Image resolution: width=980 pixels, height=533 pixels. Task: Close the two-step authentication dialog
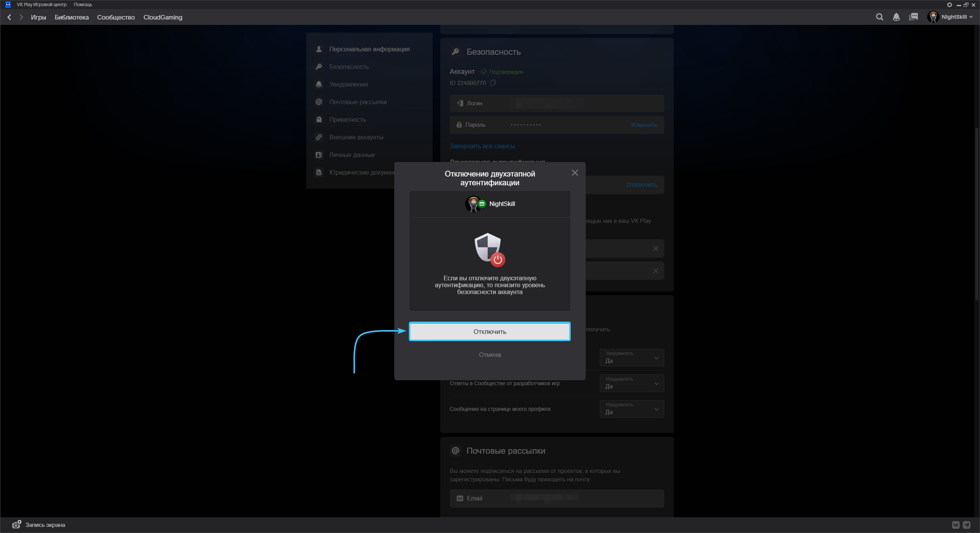(575, 173)
